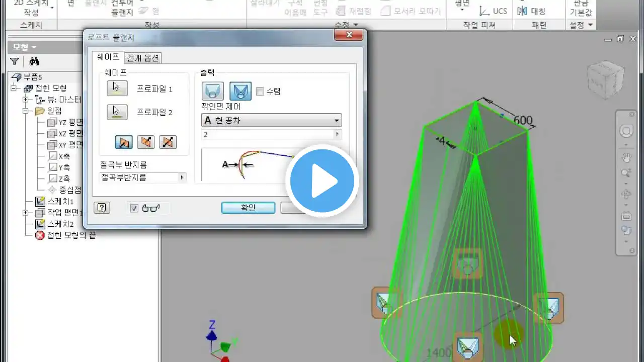Open the 현 공차 facet control dropdown

click(337, 120)
